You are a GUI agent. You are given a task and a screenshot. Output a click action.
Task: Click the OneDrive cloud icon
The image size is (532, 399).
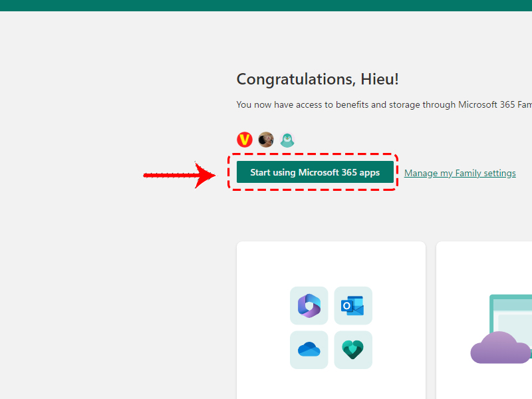[x=309, y=350]
